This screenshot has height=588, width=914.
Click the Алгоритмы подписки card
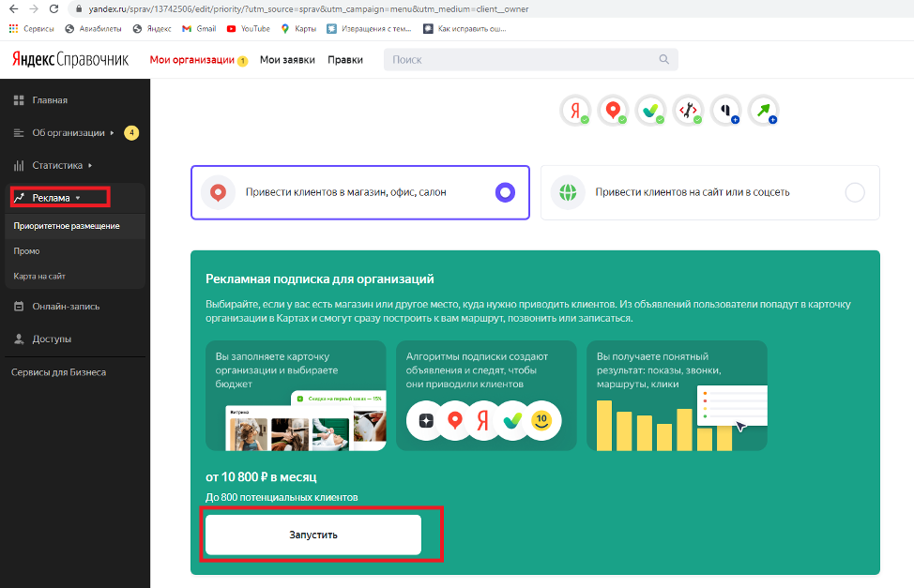tap(486, 396)
